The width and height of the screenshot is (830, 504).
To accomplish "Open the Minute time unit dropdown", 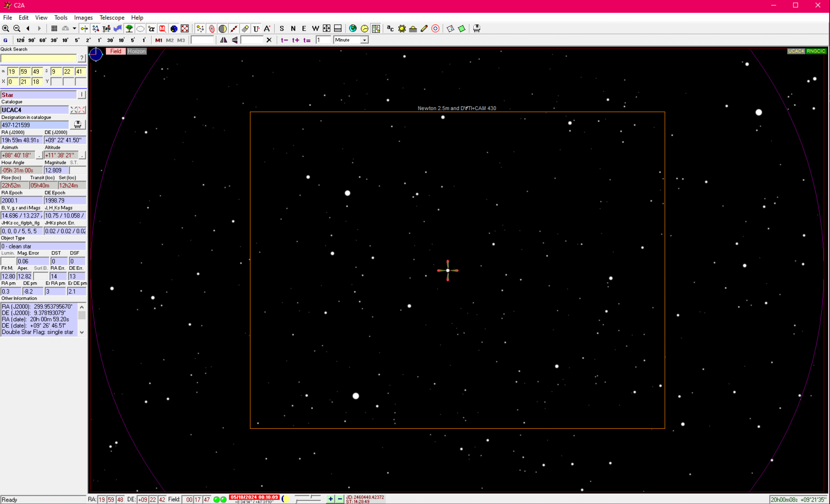I will (364, 40).
